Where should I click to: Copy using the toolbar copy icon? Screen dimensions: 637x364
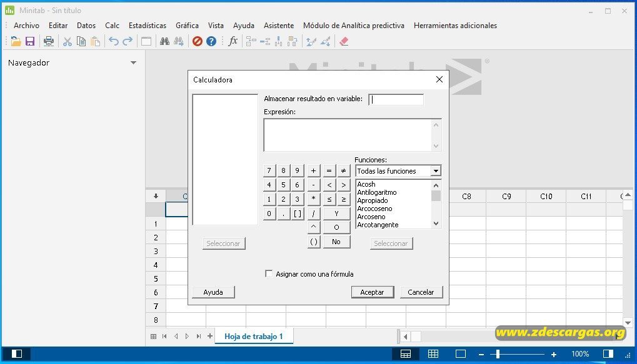(81, 41)
